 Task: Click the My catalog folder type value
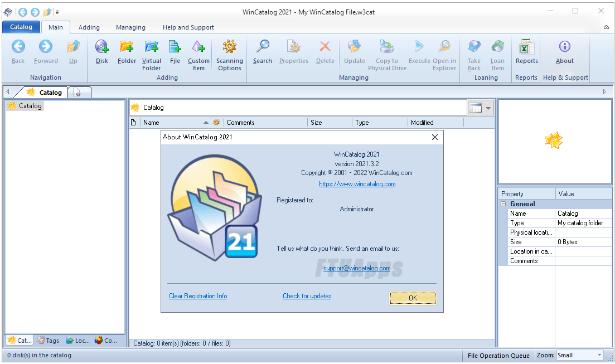tap(583, 223)
